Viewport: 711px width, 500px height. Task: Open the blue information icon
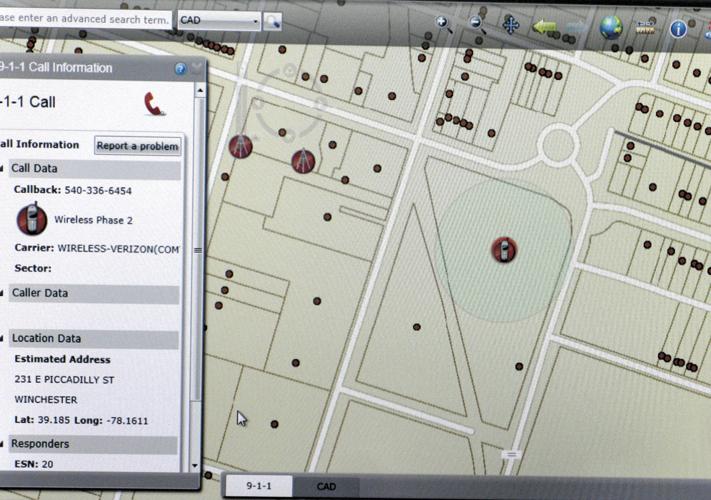click(x=679, y=28)
